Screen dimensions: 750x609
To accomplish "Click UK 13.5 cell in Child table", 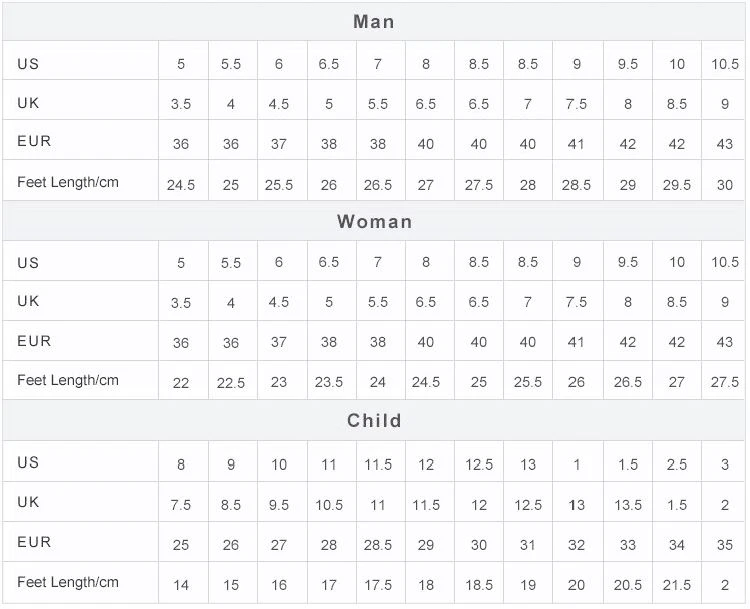I will (628, 505).
